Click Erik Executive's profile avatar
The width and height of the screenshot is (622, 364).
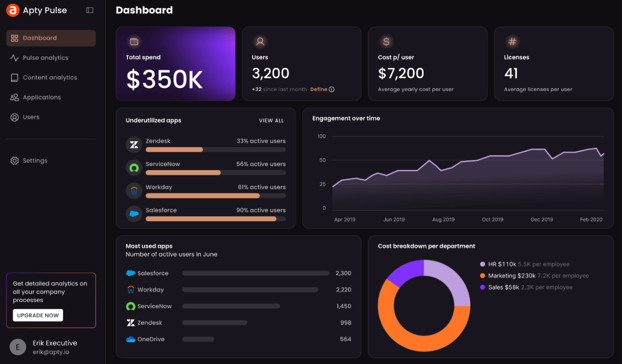point(17,347)
